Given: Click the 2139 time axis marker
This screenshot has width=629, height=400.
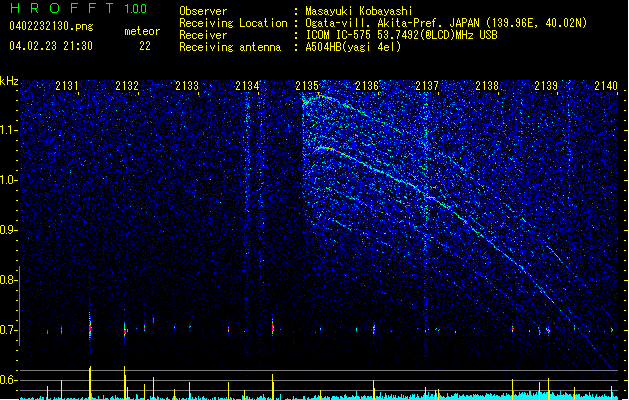Looking at the screenshot, I should coord(546,85).
